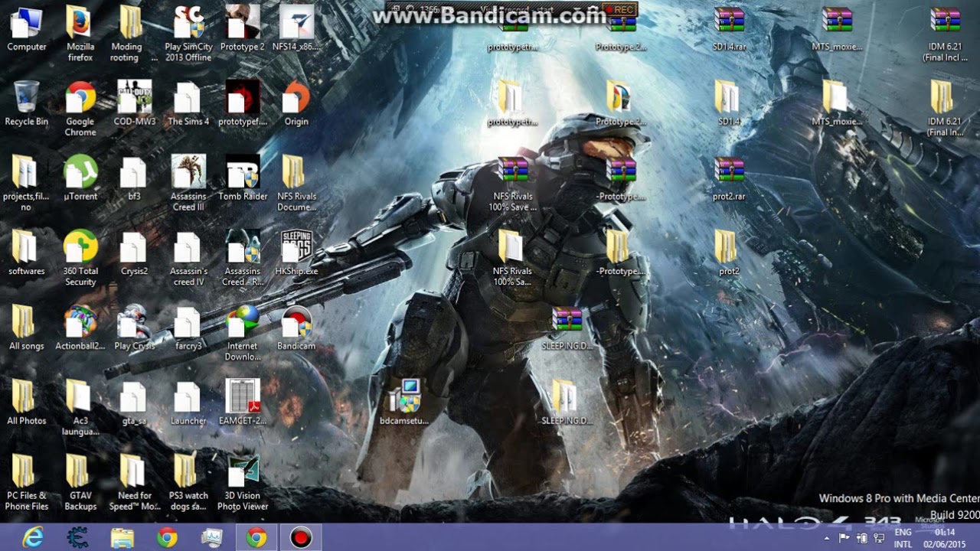Open the network status tray icon
Viewport: 980px width, 551px height.
(879, 539)
